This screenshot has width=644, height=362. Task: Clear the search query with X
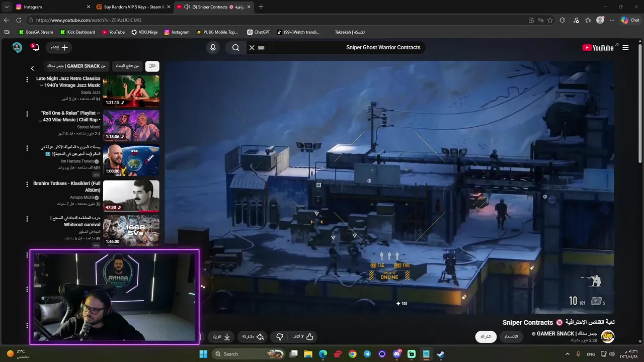(x=252, y=47)
